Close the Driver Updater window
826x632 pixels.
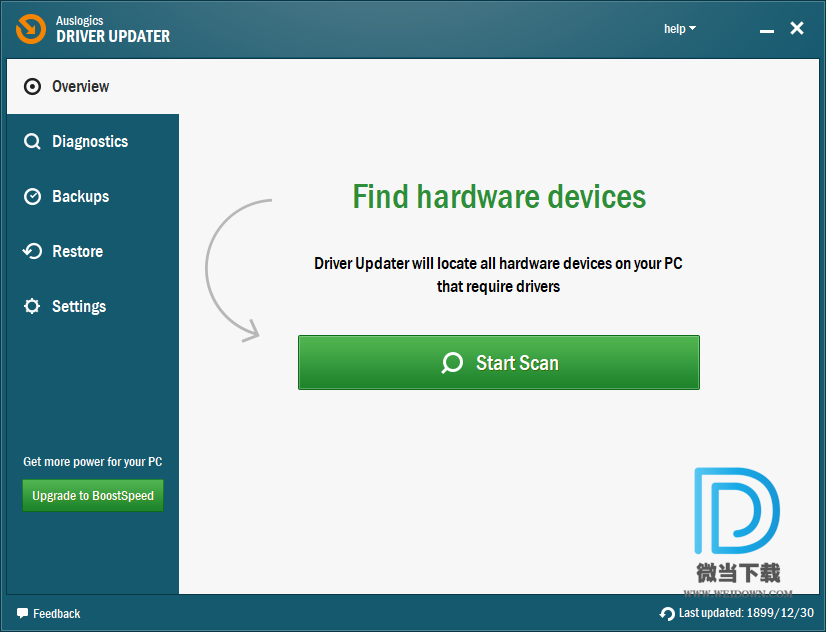(x=796, y=28)
